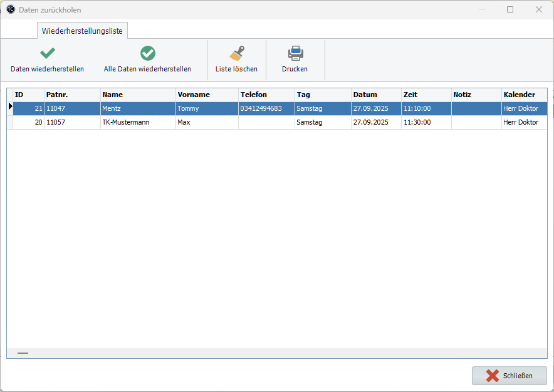Click the printer Drucken icon
The height and width of the screenshot is (392, 554).
pos(295,53)
